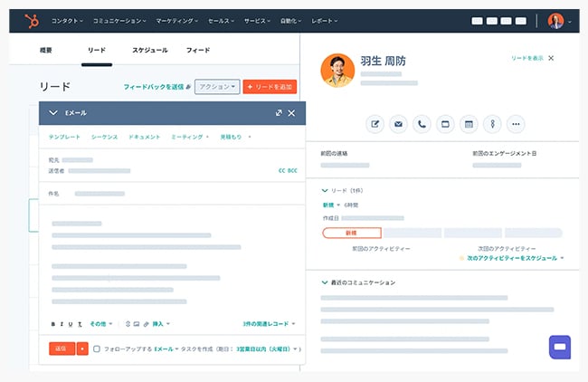
Task: Open the 挿入 dropdown
Action: point(161,324)
